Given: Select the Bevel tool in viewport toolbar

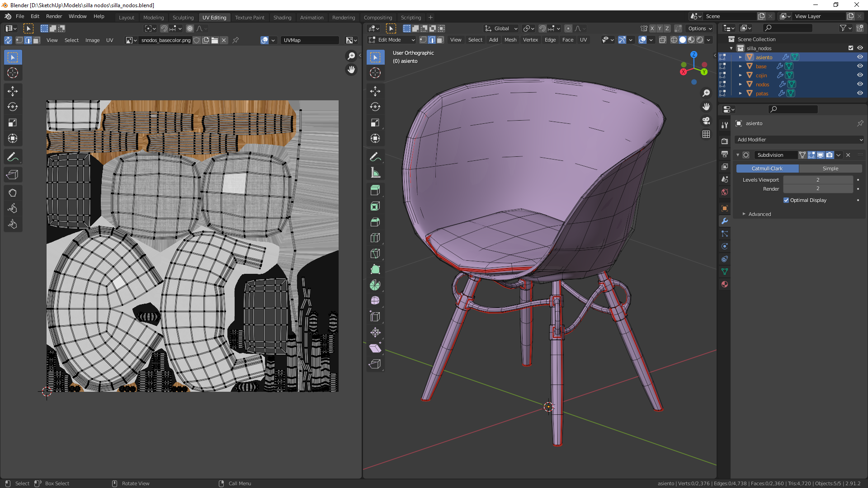Looking at the screenshot, I should click(x=375, y=222).
